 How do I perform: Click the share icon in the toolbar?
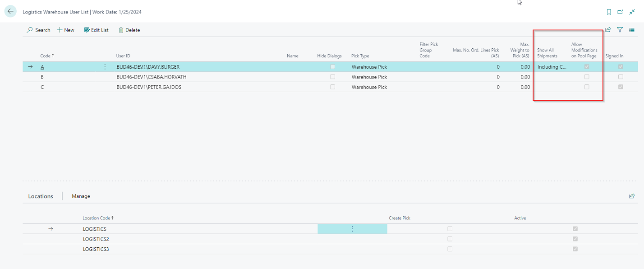point(608,30)
